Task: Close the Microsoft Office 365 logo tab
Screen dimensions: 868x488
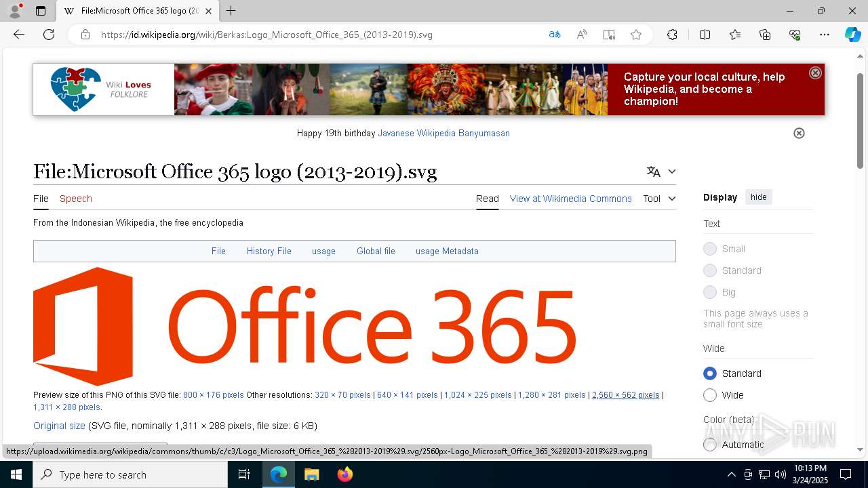Action: pos(208,11)
